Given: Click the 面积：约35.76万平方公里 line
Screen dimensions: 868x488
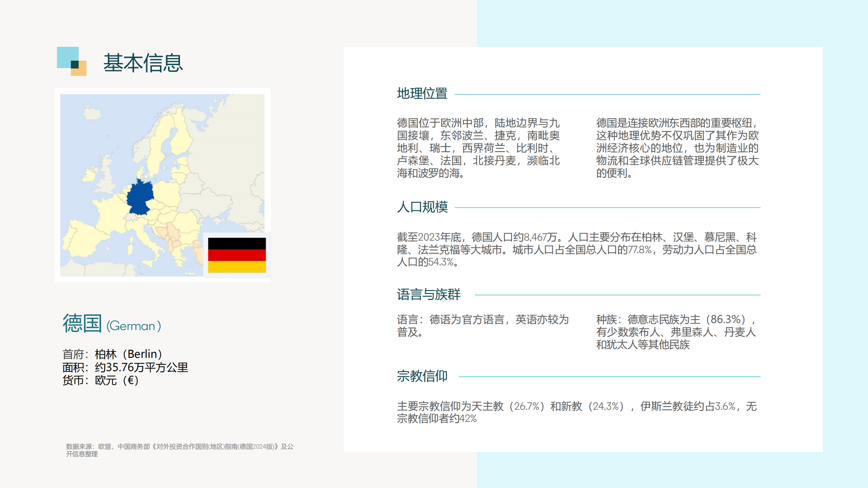Looking at the screenshot, I should click(125, 367).
